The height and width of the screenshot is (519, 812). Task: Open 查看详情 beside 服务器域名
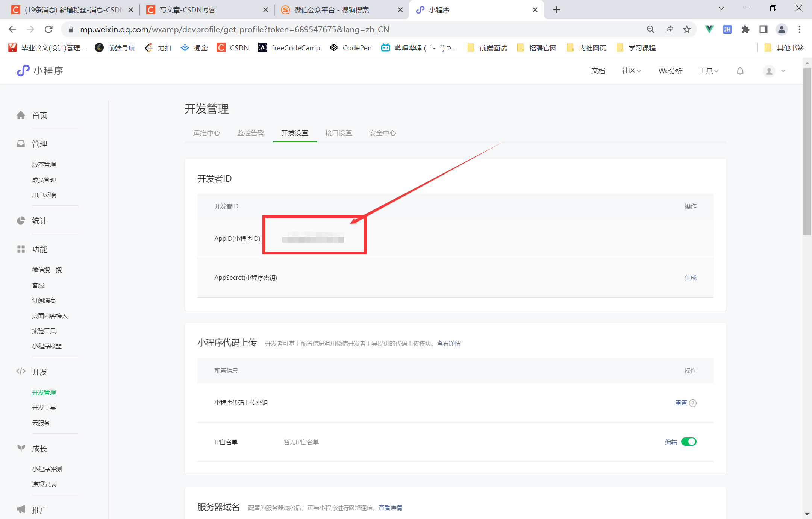tap(390, 508)
